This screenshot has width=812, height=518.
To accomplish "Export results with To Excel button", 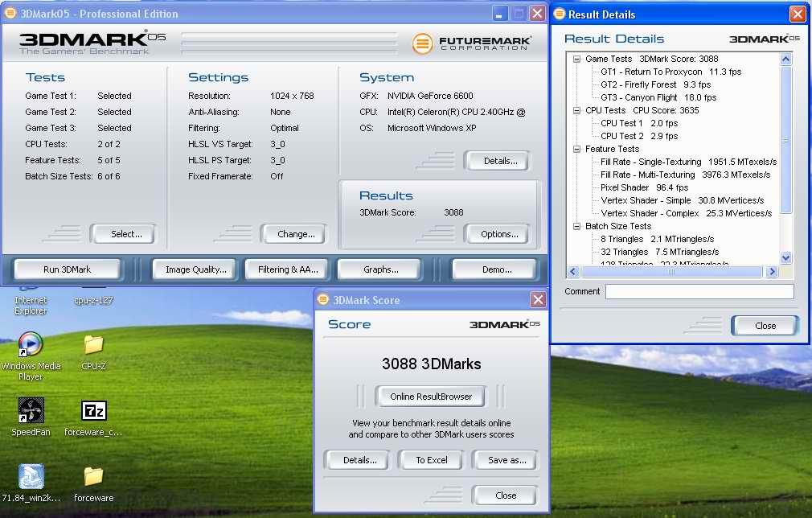I will pos(431,460).
